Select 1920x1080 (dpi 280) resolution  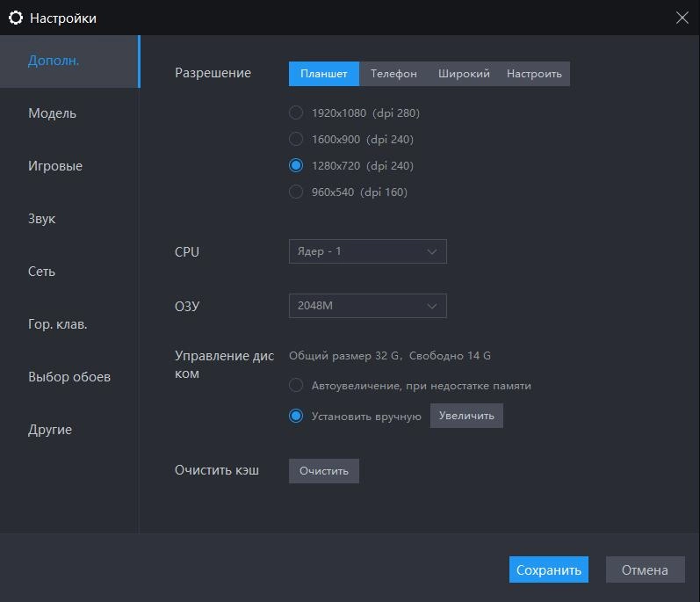296,112
